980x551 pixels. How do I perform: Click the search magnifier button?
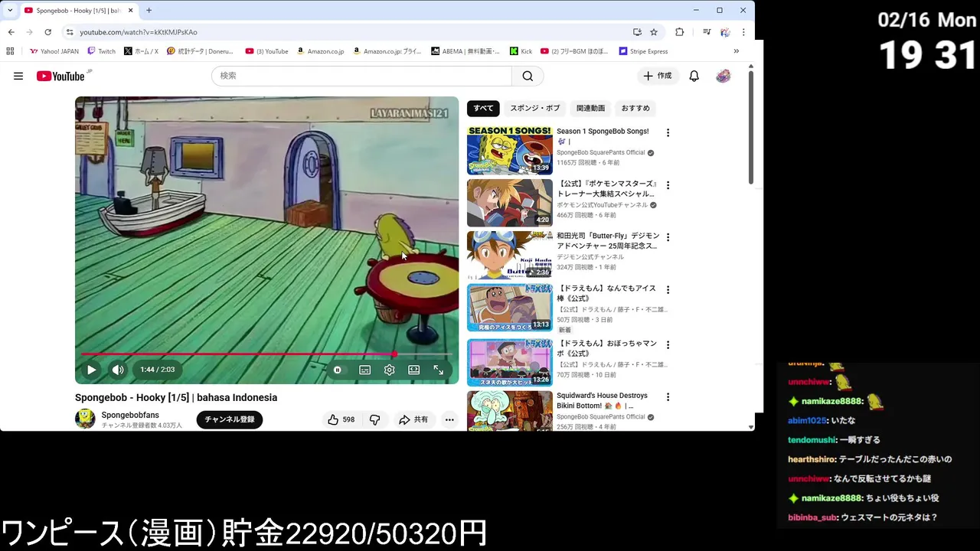(x=528, y=76)
